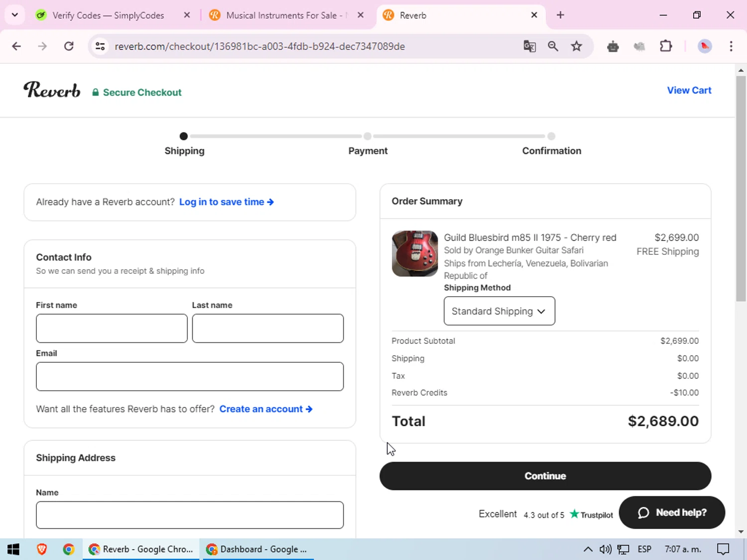Focus the Last name field
Image resolution: width=747 pixels, height=560 pixels.
(x=268, y=328)
